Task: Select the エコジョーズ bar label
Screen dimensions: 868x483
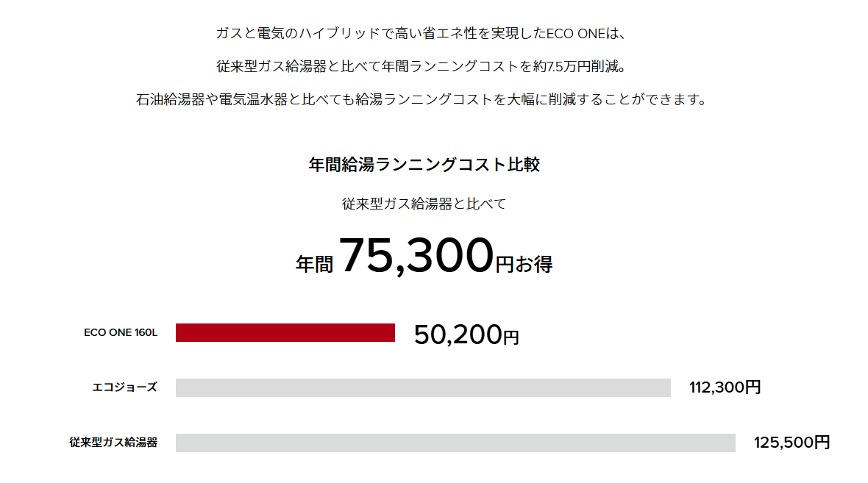Action: (124, 387)
